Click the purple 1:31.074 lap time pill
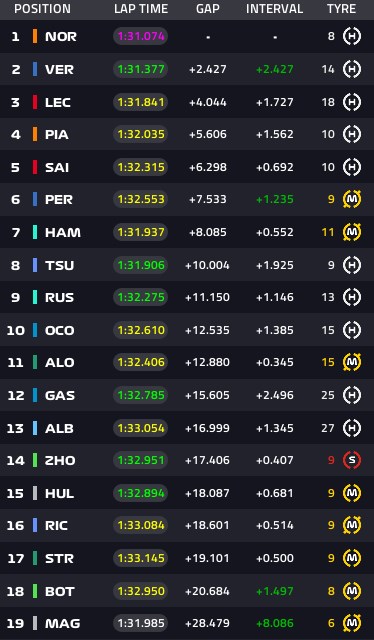The width and height of the screenshot is (374, 640). click(140, 37)
